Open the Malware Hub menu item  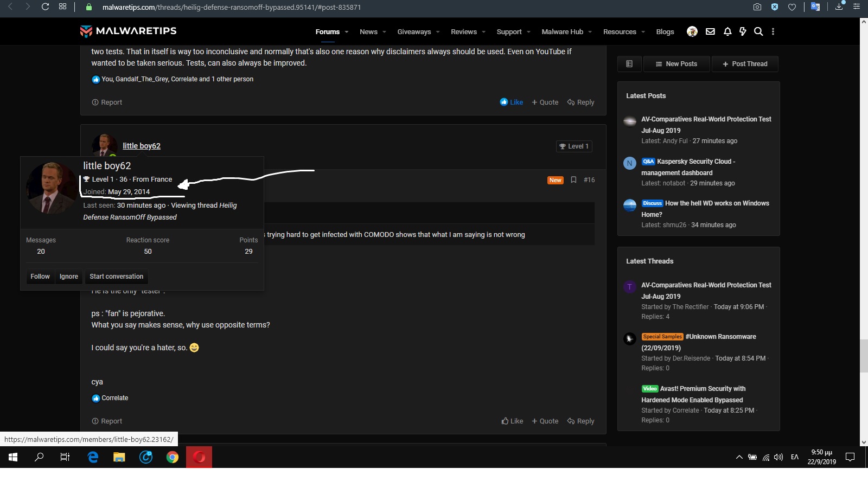(563, 32)
